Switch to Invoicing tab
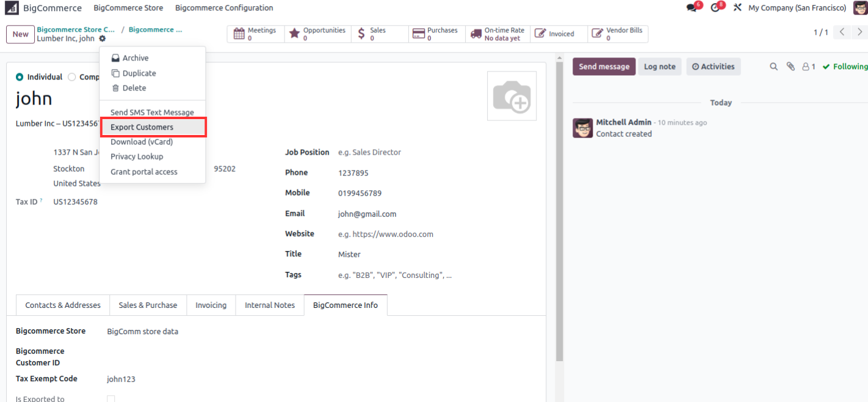The image size is (868, 402). [x=211, y=305]
